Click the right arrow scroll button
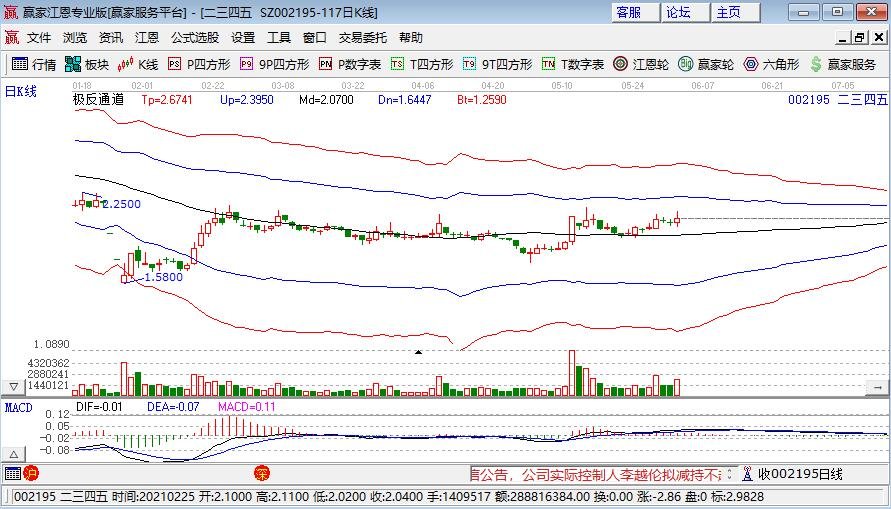The height and width of the screenshot is (509, 891). click(x=877, y=387)
